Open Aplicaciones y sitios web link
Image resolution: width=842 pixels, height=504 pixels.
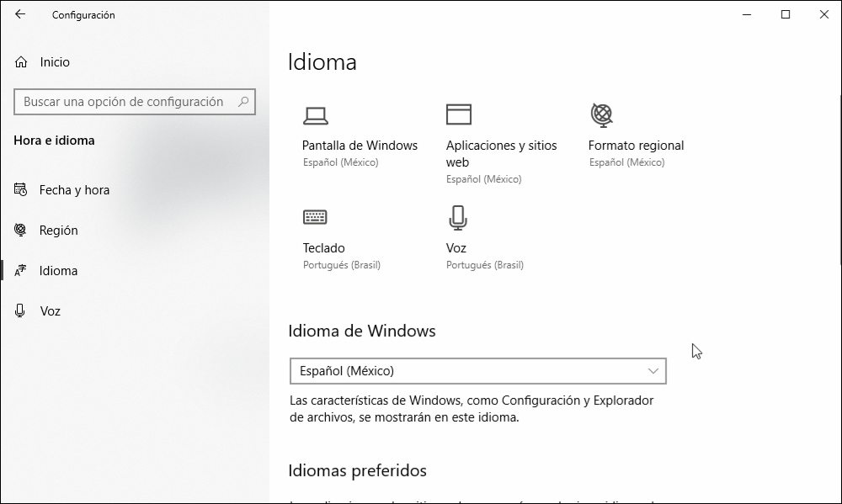pos(501,153)
